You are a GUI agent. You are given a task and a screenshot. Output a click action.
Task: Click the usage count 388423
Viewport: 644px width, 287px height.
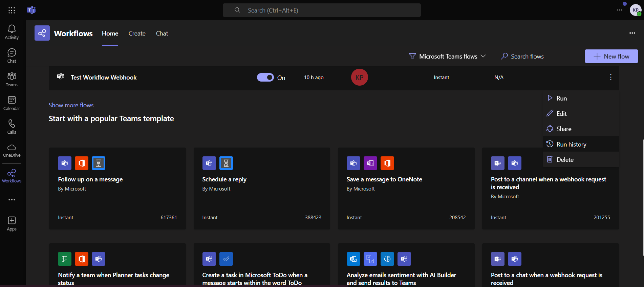(x=313, y=218)
